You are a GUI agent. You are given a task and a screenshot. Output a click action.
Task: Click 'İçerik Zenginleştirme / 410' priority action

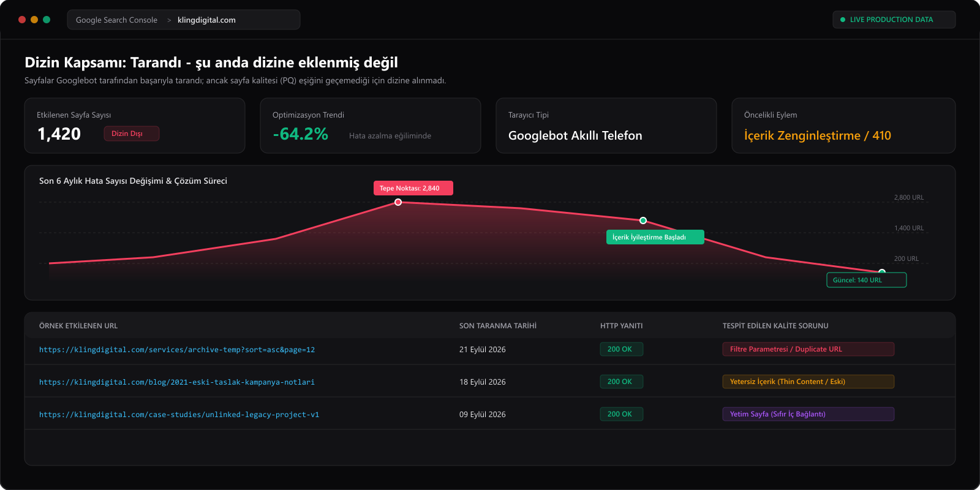[x=818, y=135]
